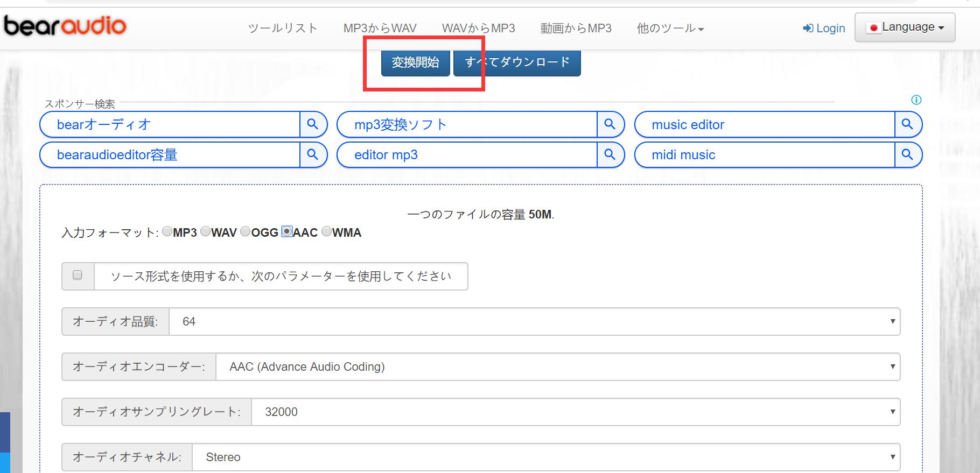980x473 pixels.
Task: Open bearオーディオ sponsored search link
Action: coord(170,124)
